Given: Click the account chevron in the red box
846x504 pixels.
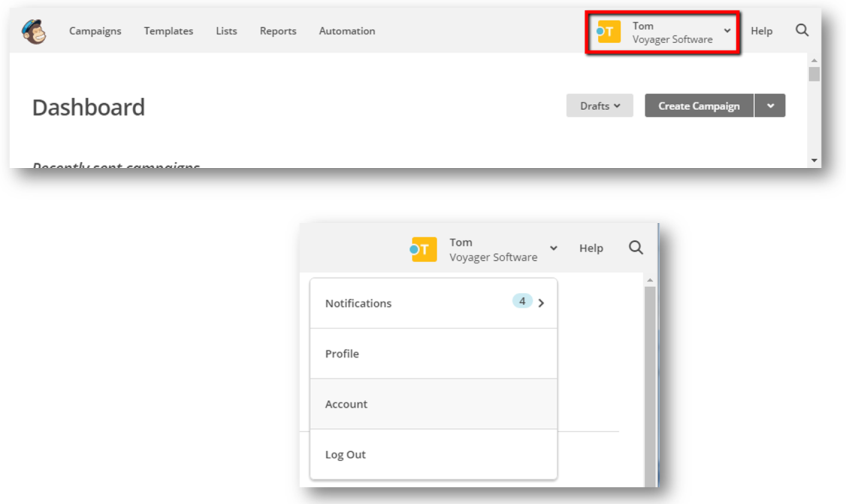Looking at the screenshot, I should click(x=727, y=31).
